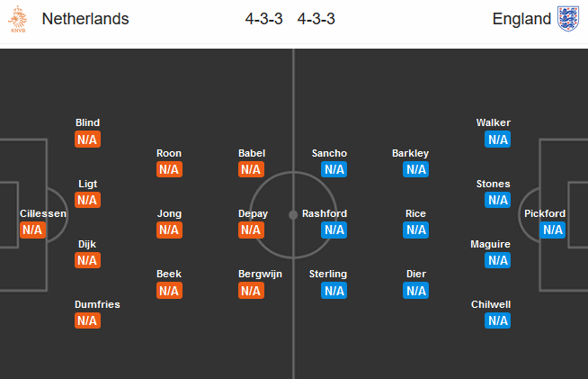Screen dimensions: 588x379
Task: Open the Netherlands team name link
Action: [85, 19]
